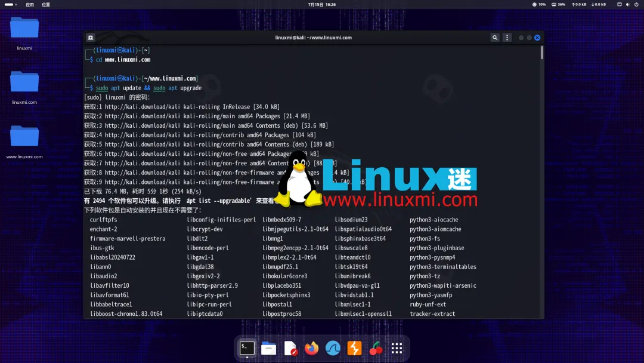Launch Terminal from the dock
This screenshot has width=644, height=363.
click(x=247, y=348)
